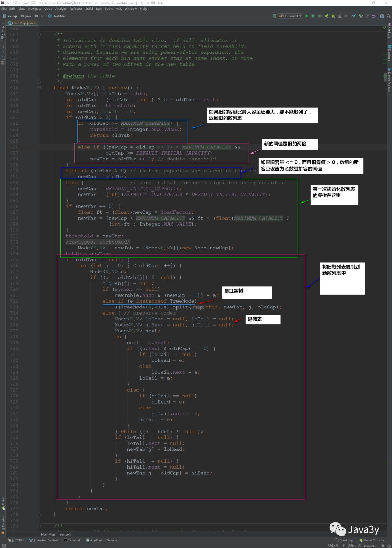This screenshot has width=392, height=548.
Task: Click the return newTab statement on line 747
Action: click(87, 508)
